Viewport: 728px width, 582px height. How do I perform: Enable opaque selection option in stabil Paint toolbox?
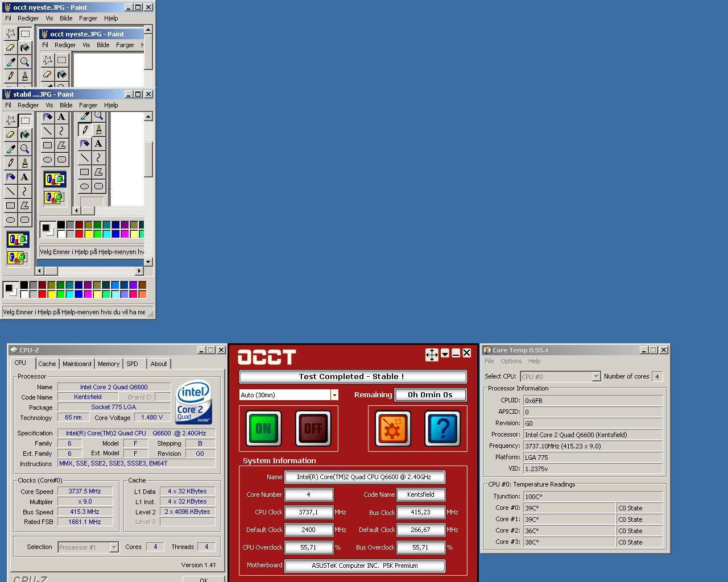pos(18,239)
